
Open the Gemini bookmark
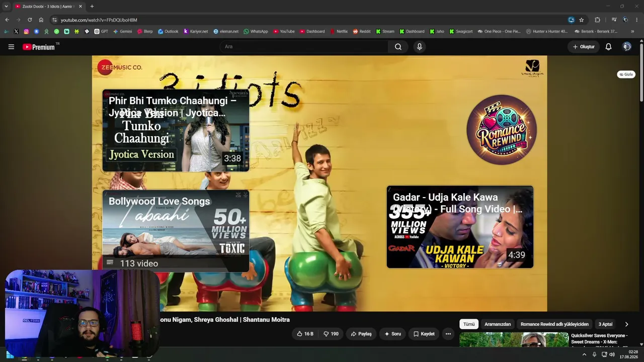[122, 31]
